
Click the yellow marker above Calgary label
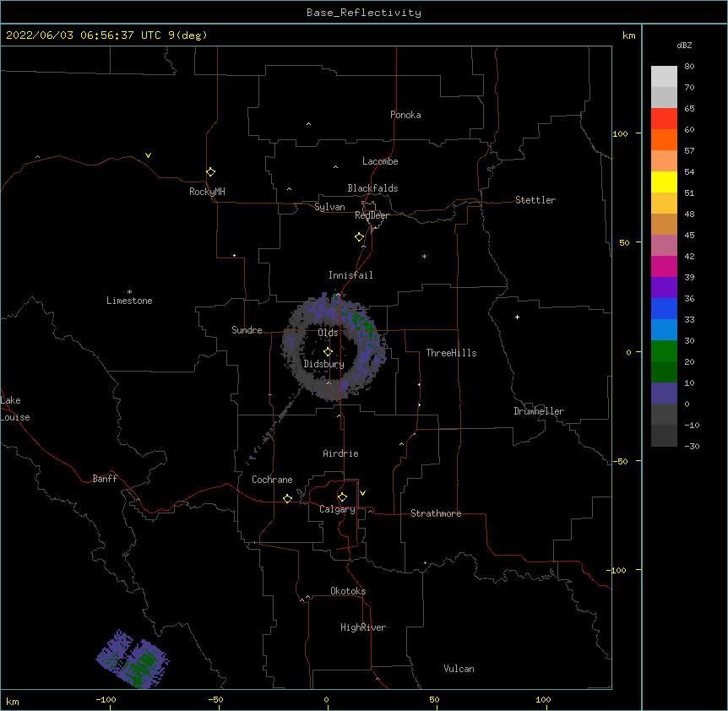(x=343, y=497)
